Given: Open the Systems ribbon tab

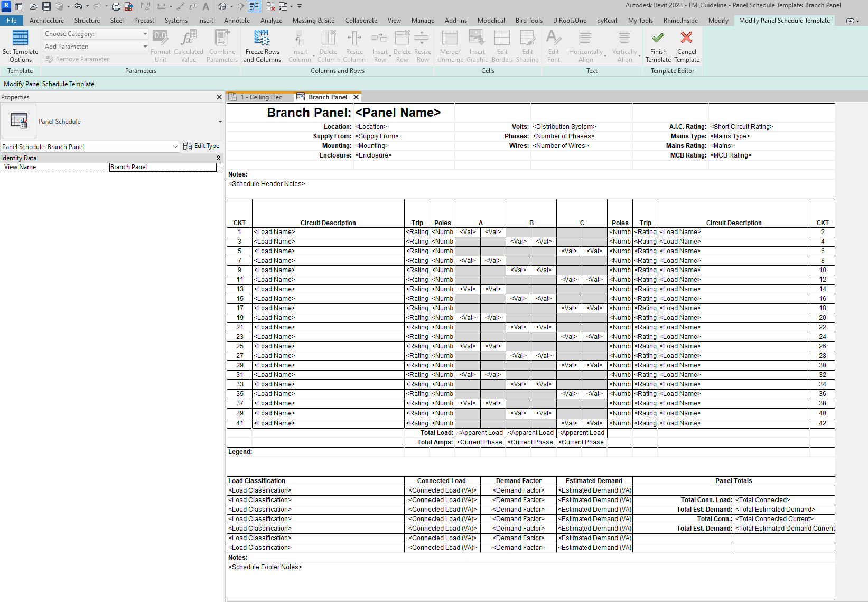Looking at the screenshot, I should 176,21.
